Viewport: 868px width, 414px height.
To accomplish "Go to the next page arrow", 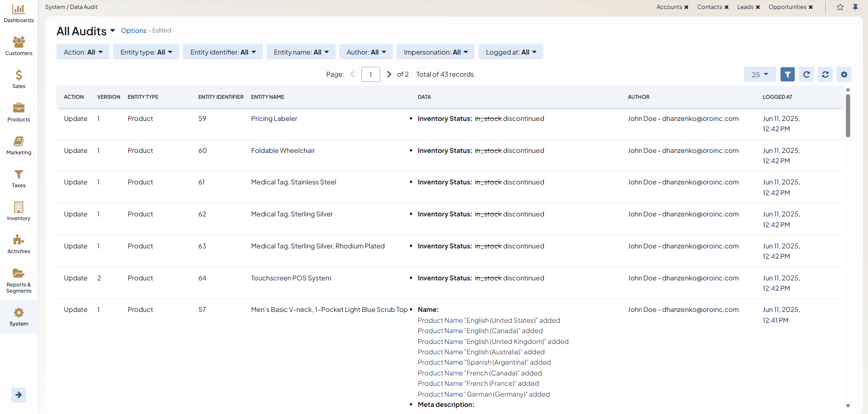I will click(x=389, y=74).
